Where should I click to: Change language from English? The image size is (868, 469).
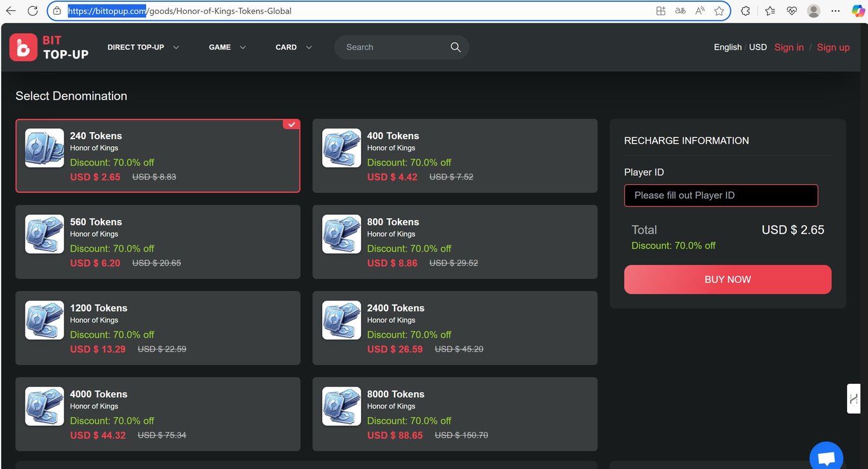click(728, 47)
